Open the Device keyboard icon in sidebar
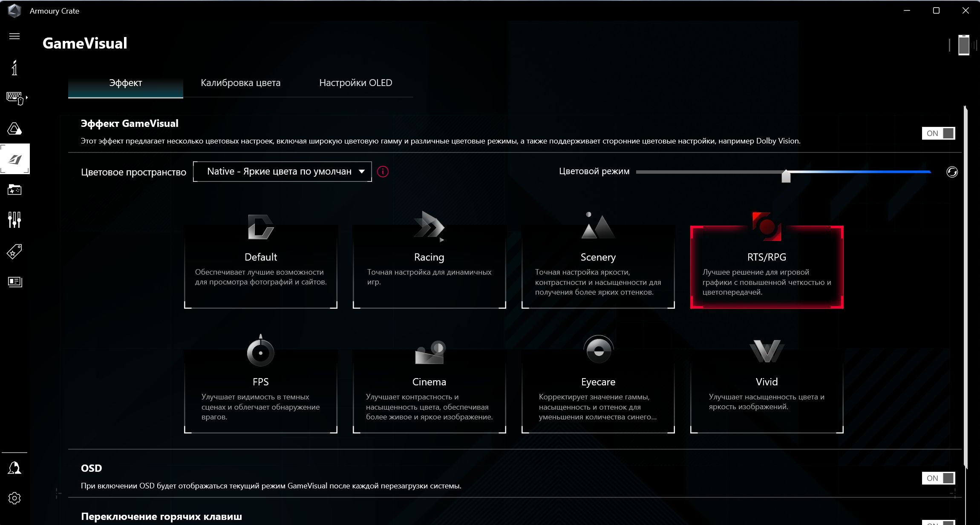 tap(16, 98)
